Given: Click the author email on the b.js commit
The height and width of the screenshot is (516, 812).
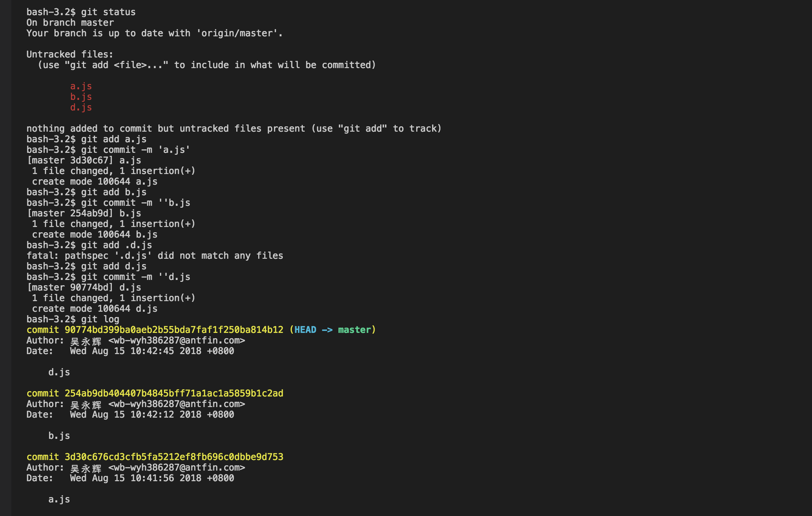Looking at the screenshot, I should 177,404.
